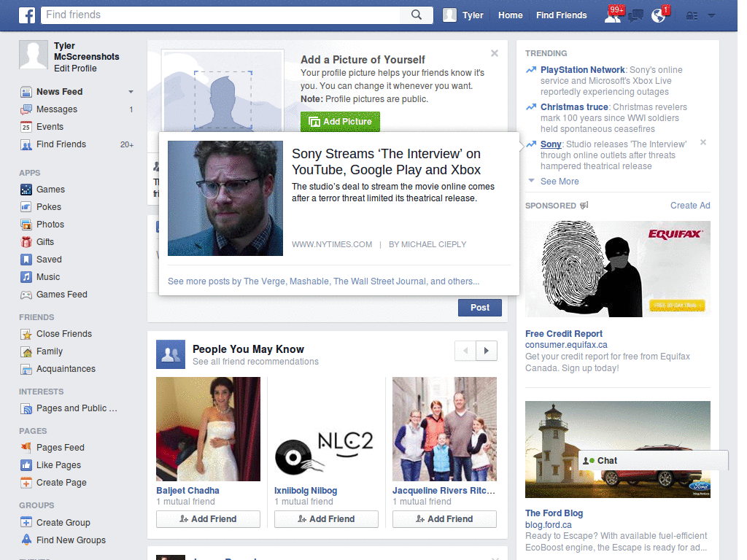This screenshot has width=747, height=560.
Task: Click the Create Group icon
Action: 26,522
